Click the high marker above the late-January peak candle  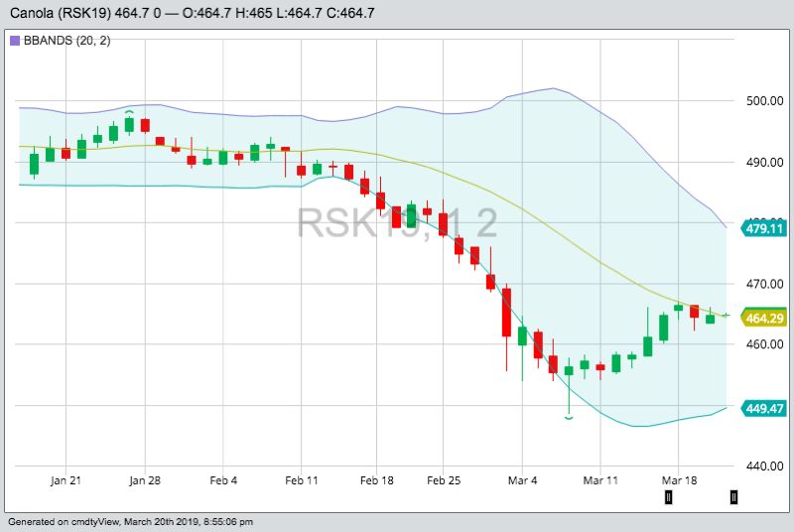(129, 112)
